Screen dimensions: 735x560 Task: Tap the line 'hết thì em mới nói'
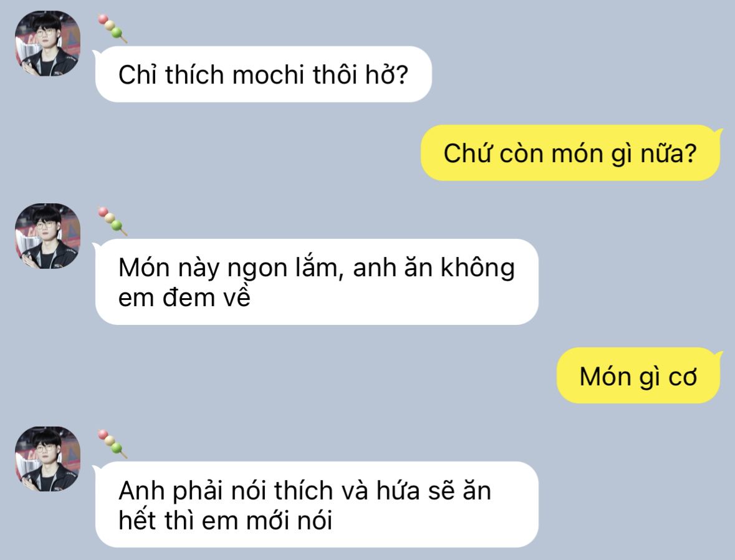pos(226,520)
